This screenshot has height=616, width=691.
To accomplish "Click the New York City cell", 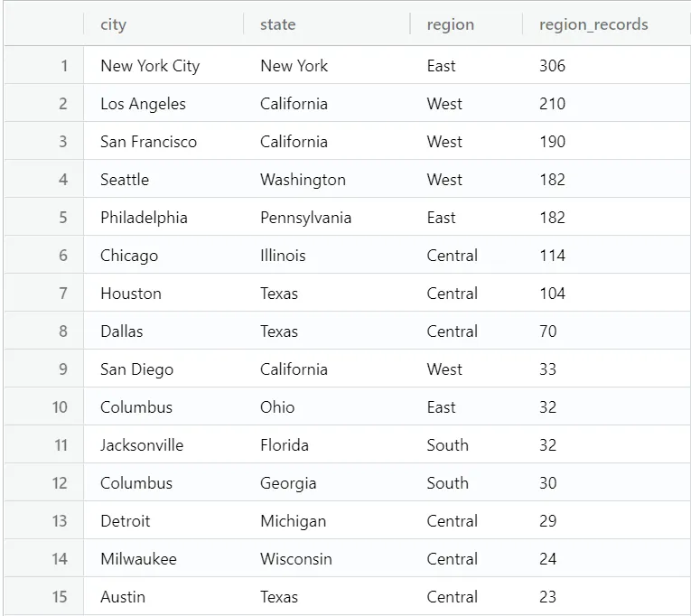I will click(x=150, y=66).
